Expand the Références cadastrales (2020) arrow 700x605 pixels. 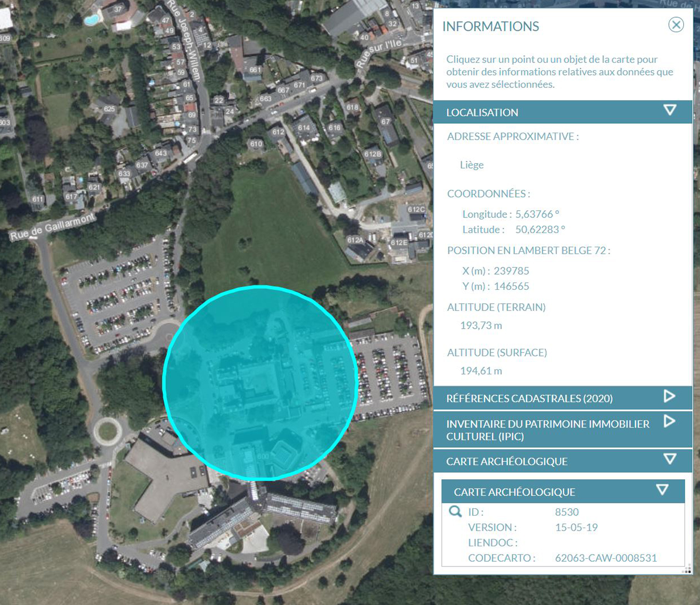669,396
